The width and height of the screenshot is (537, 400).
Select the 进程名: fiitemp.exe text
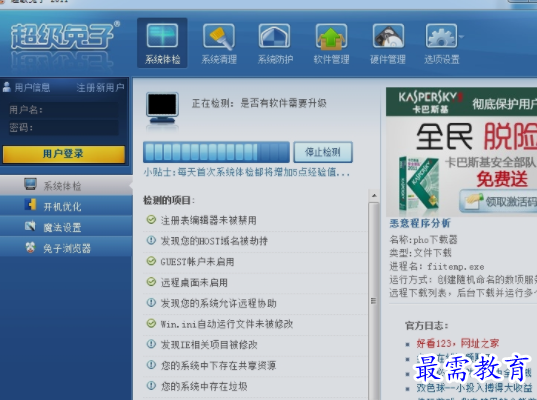click(x=437, y=267)
